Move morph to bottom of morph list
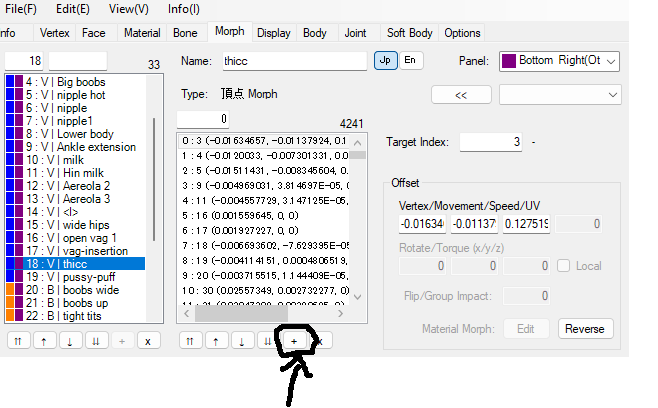The height and width of the screenshot is (408, 658). (x=96, y=341)
